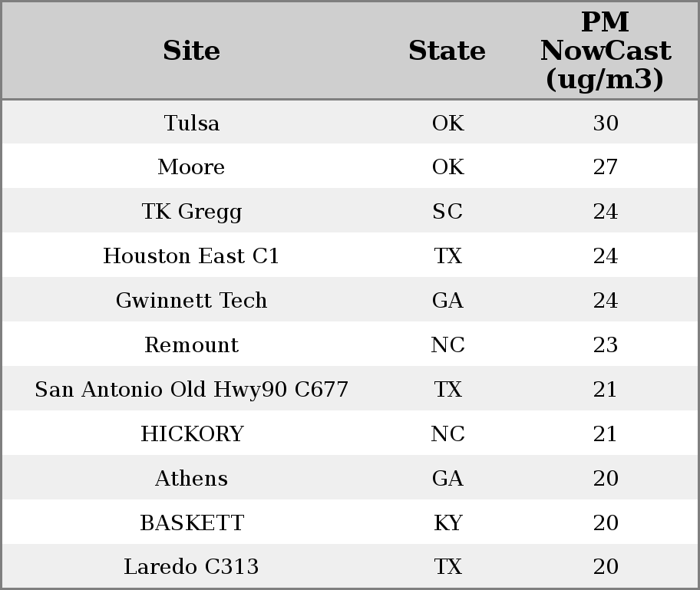Click the PM NowCast column header
The height and width of the screenshot is (590, 700).
pos(606,51)
